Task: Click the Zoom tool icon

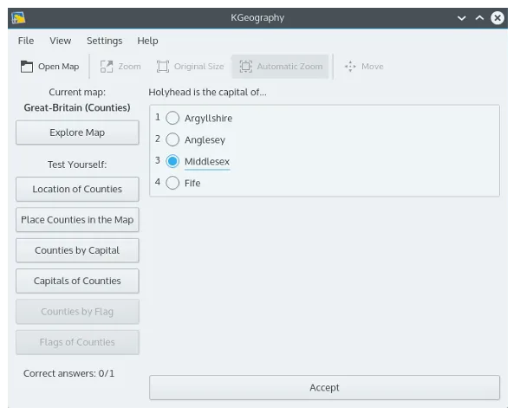Action: tap(107, 67)
